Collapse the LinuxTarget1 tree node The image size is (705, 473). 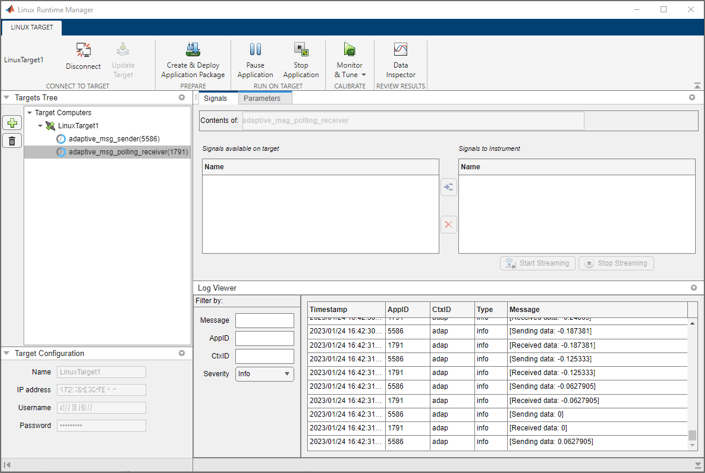40,126
